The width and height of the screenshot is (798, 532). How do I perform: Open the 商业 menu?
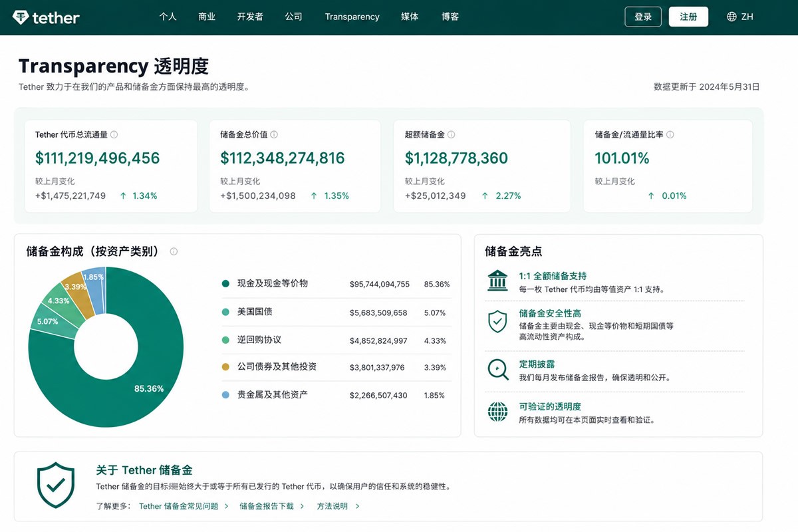pyautogui.click(x=207, y=17)
